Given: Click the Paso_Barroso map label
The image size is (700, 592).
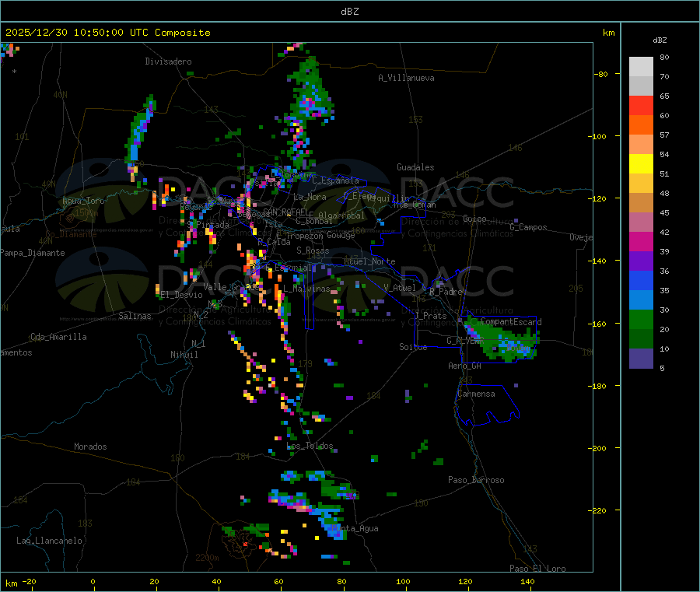Looking at the screenshot, I should click(x=476, y=481).
